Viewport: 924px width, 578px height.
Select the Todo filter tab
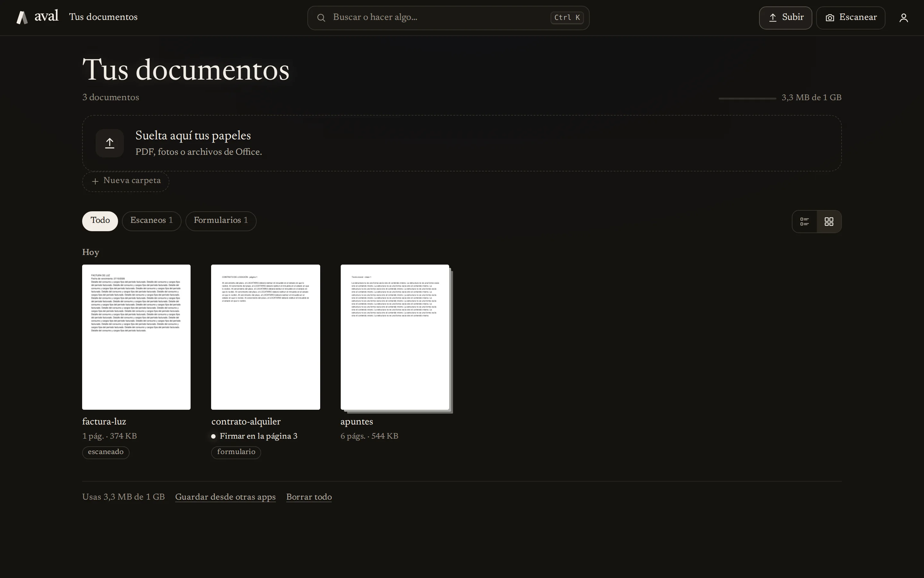pyautogui.click(x=100, y=221)
